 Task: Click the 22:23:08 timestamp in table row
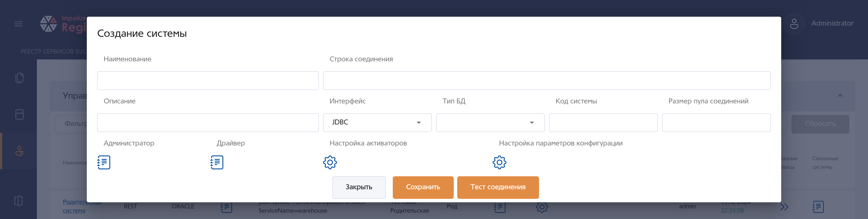(732, 211)
